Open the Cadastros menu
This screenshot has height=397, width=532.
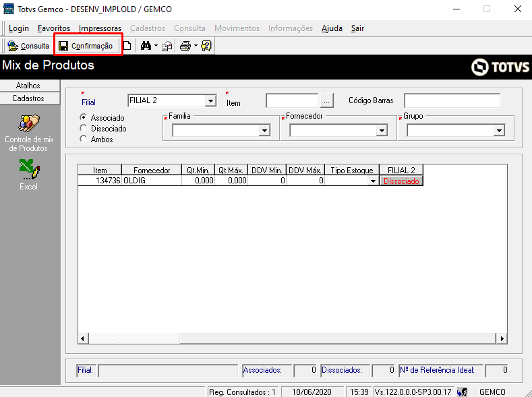tap(148, 28)
